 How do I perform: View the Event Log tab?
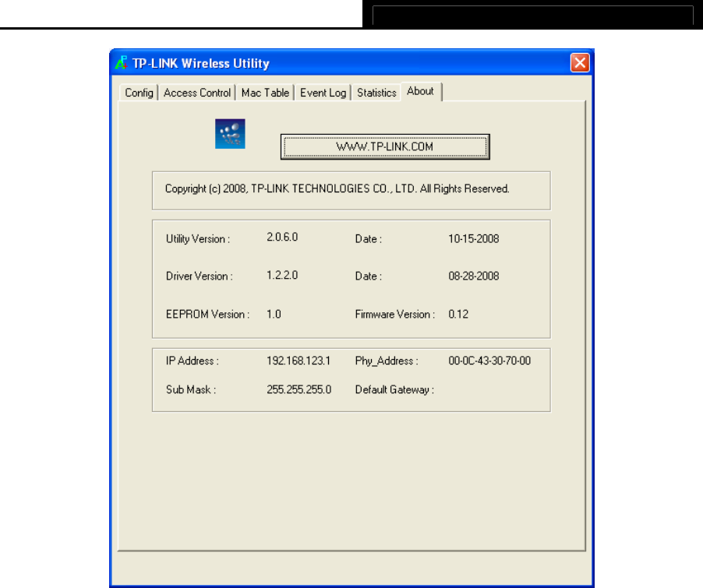point(323,93)
